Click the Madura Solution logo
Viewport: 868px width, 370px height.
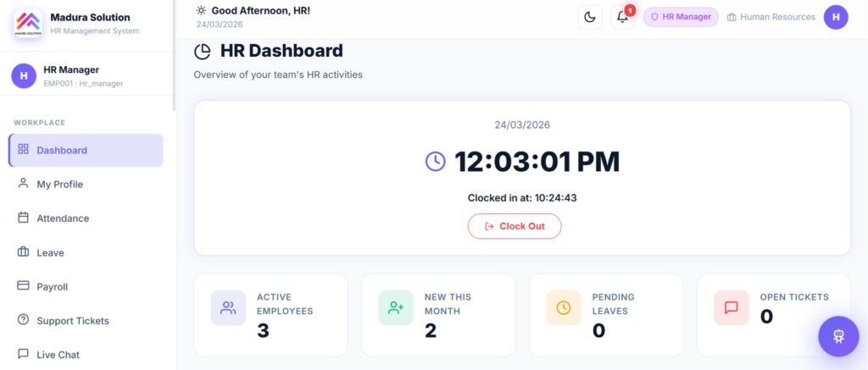click(29, 23)
